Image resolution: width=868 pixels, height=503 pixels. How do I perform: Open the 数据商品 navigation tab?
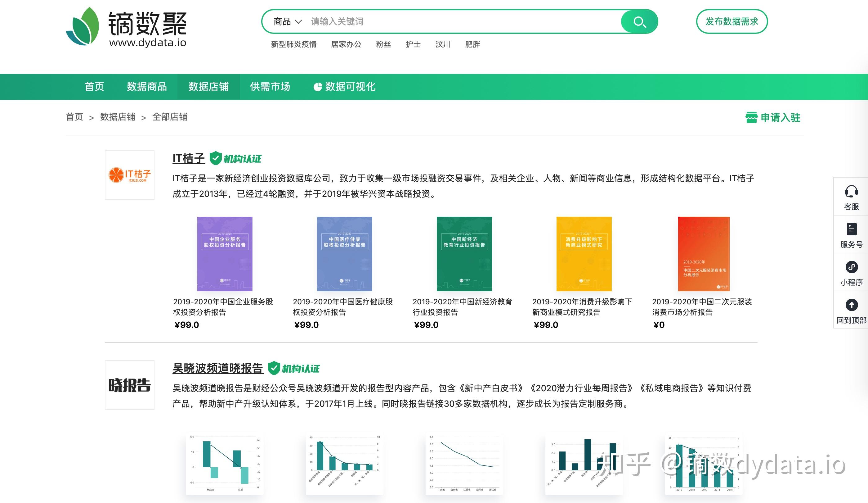click(147, 87)
